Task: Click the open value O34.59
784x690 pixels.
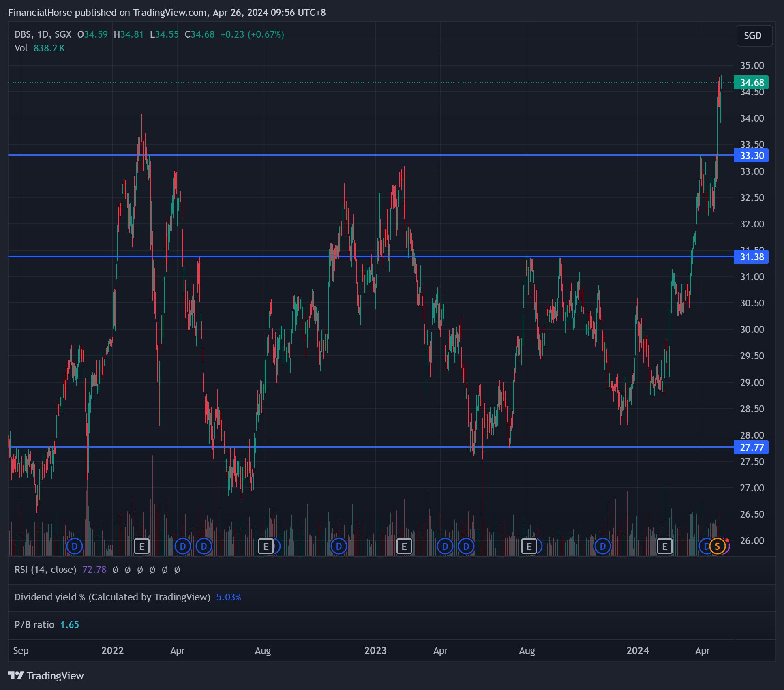Action: [x=92, y=34]
